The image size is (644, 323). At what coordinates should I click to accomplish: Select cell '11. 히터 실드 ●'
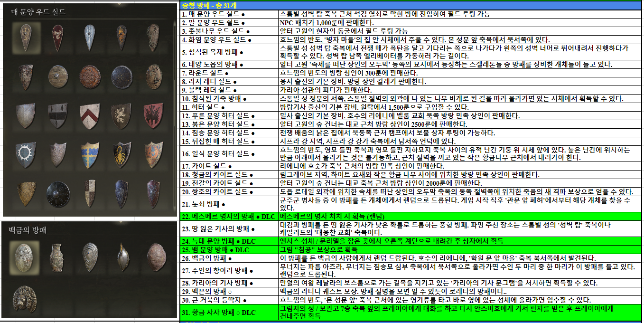(x=229, y=107)
